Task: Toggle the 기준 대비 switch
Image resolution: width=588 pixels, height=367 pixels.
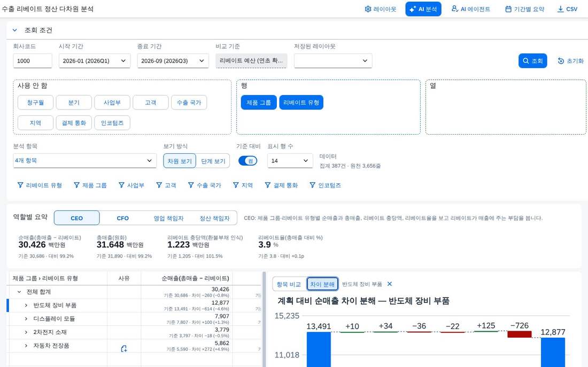Action: coord(248,161)
